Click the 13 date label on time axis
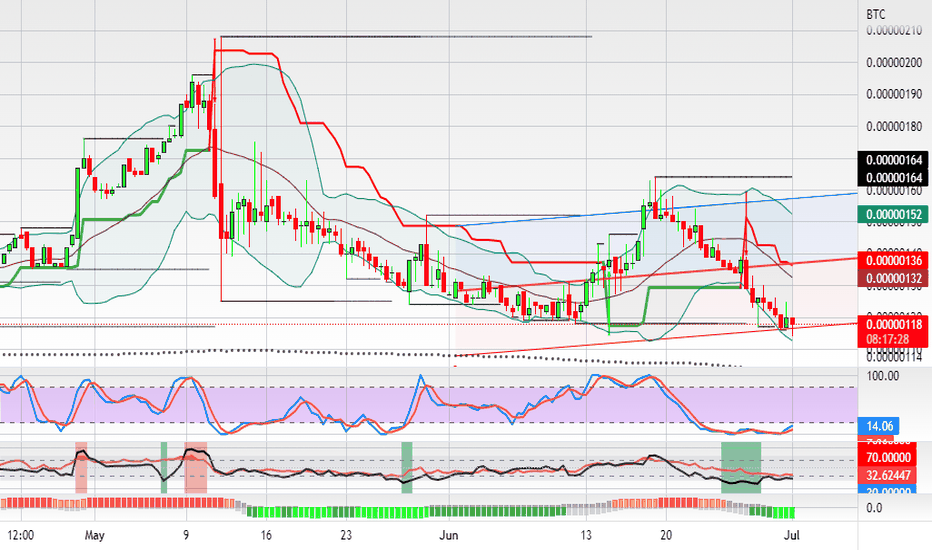Screen dimensions: 932x550 (x=586, y=535)
